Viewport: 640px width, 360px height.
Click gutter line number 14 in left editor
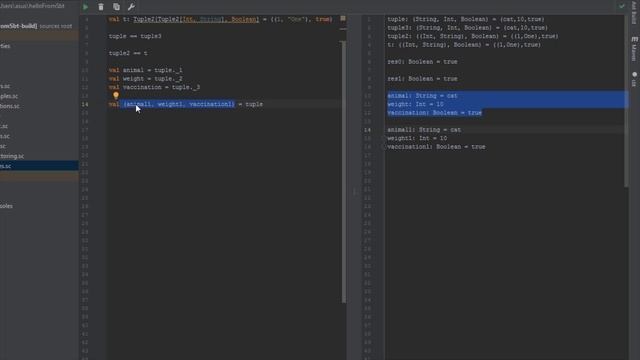tap(84, 104)
